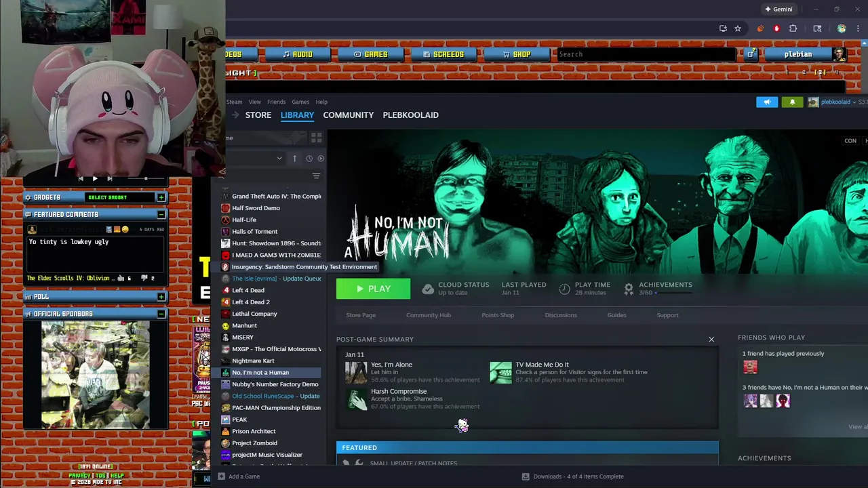Filter library by recent activity clock icon
Viewport: 868px width, 488px height.
pyautogui.click(x=309, y=159)
